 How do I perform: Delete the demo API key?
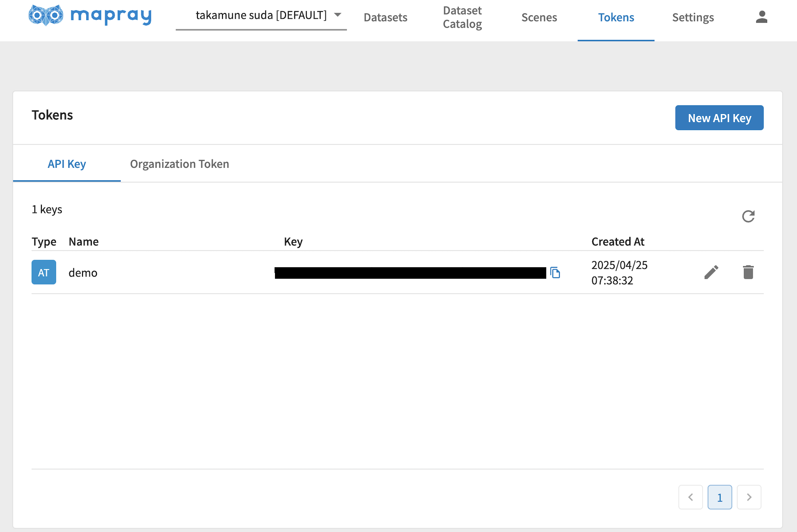pyautogui.click(x=748, y=272)
